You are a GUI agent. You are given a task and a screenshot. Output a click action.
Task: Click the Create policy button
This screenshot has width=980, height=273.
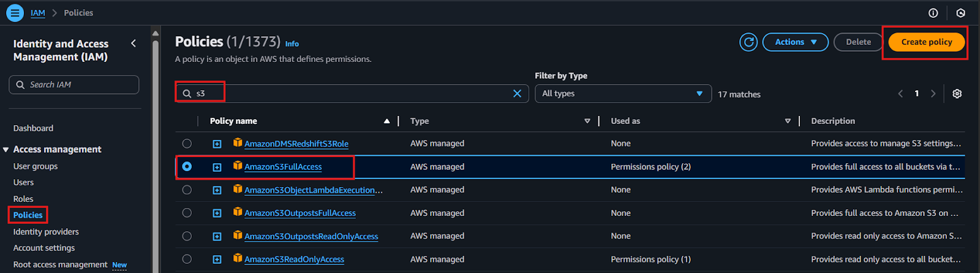tap(926, 42)
